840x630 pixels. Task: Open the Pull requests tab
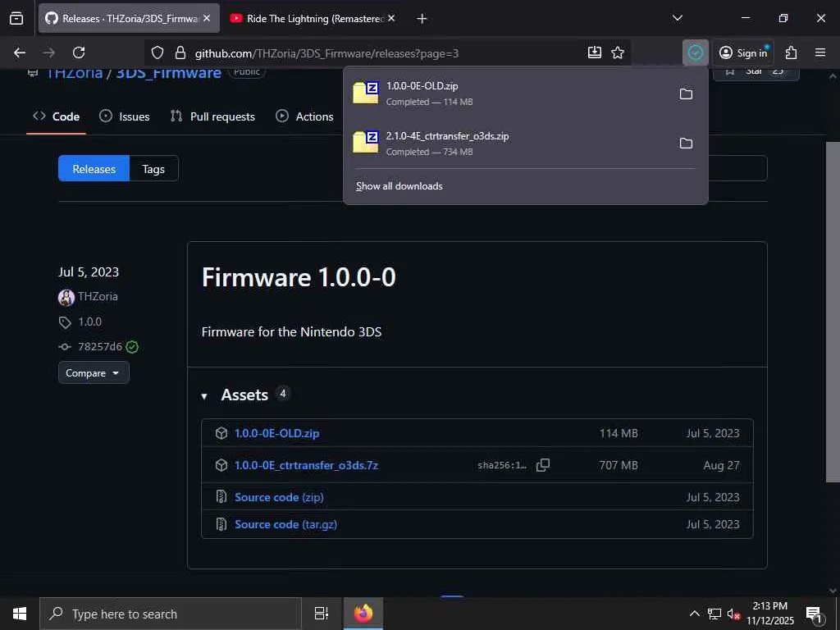click(212, 116)
